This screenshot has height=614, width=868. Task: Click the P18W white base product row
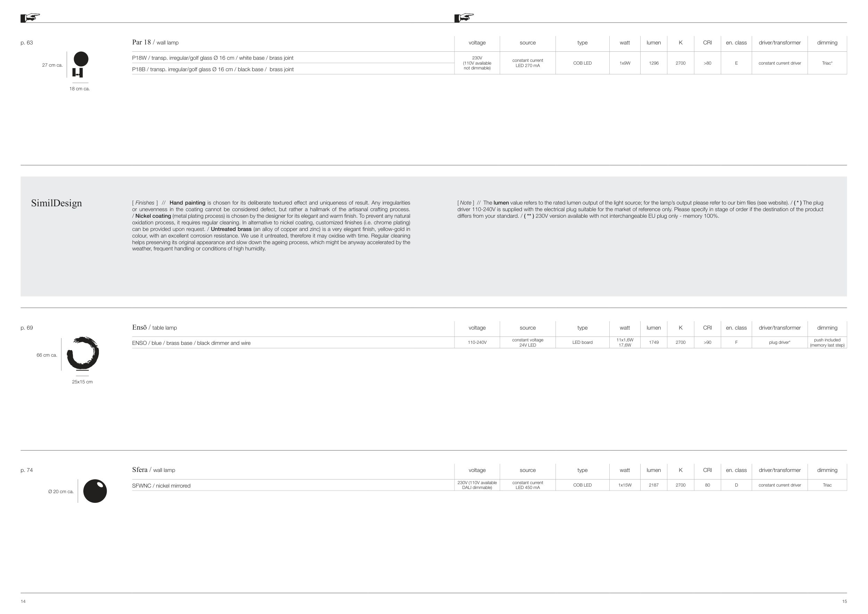(212, 58)
